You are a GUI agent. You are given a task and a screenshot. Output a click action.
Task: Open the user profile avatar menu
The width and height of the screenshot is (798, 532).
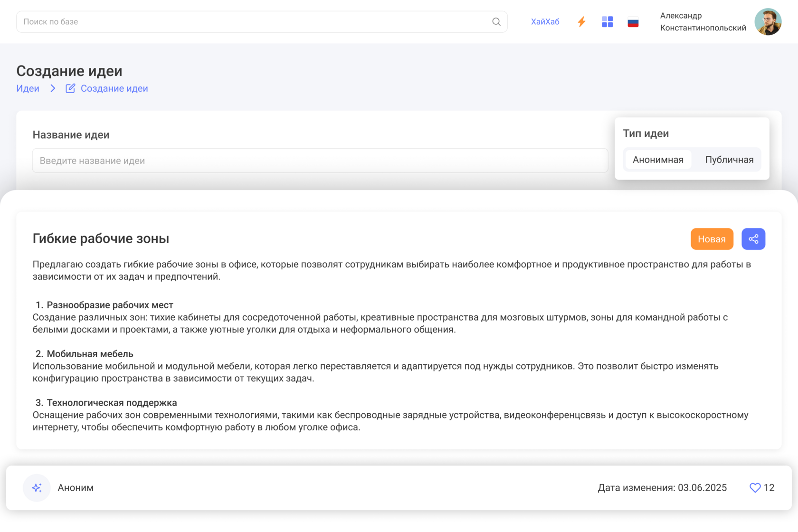point(768,22)
